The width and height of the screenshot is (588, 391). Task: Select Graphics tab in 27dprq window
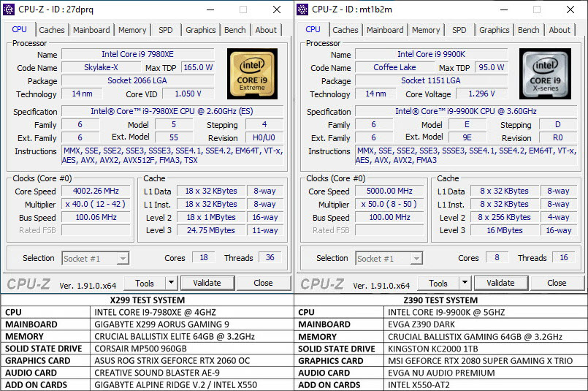[x=201, y=30]
